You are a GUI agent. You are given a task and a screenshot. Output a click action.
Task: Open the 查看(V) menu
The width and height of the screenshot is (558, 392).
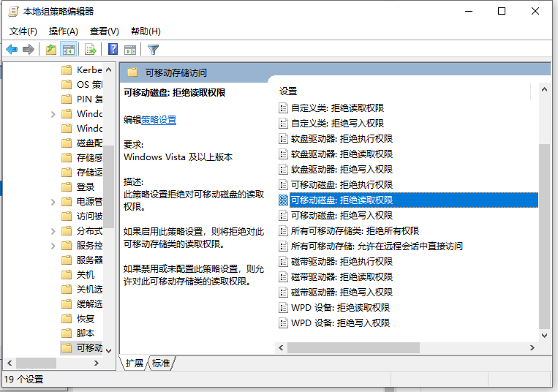[105, 31]
